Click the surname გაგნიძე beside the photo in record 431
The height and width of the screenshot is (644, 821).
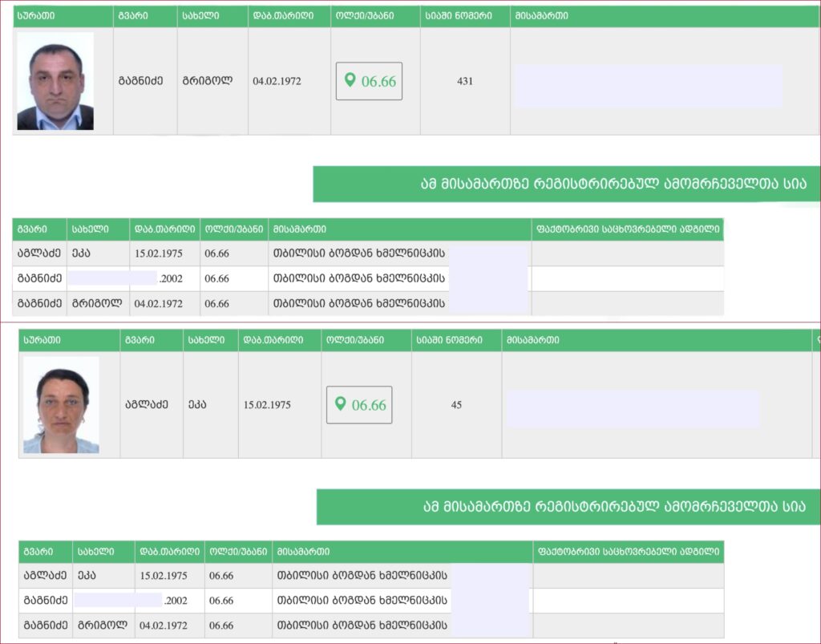click(140, 81)
